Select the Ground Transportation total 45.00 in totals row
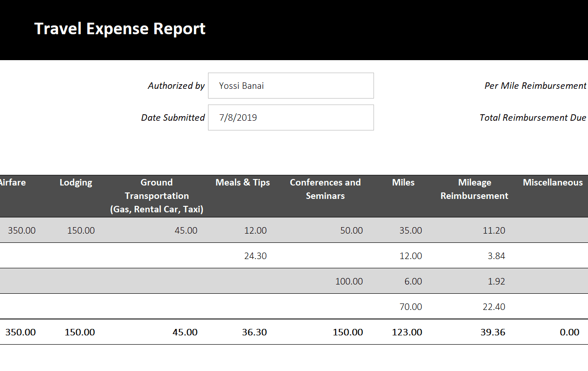This screenshot has width=588, height=371. [185, 332]
